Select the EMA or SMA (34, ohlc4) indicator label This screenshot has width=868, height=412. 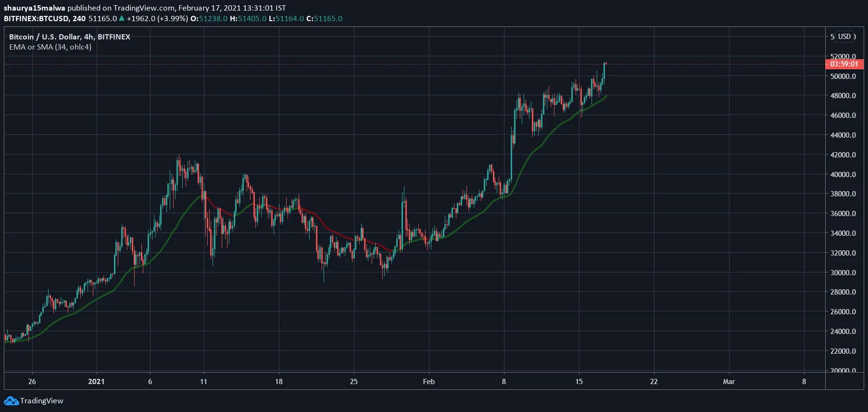[50, 47]
